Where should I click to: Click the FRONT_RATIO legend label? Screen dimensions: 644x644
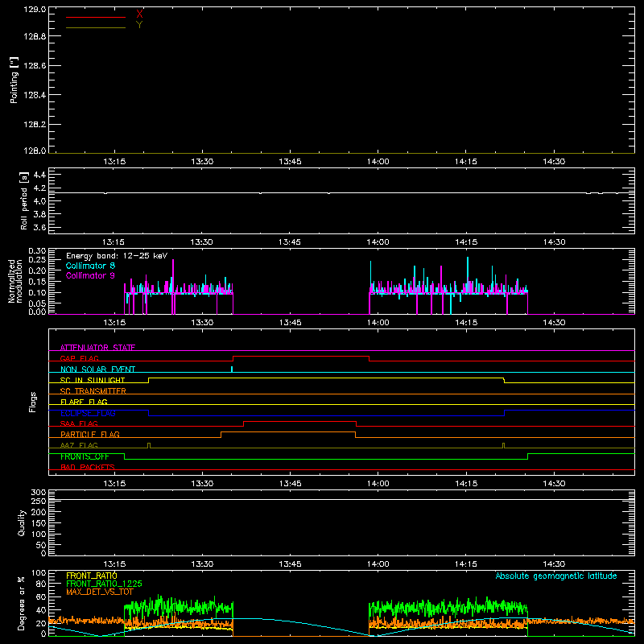(92, 576)
